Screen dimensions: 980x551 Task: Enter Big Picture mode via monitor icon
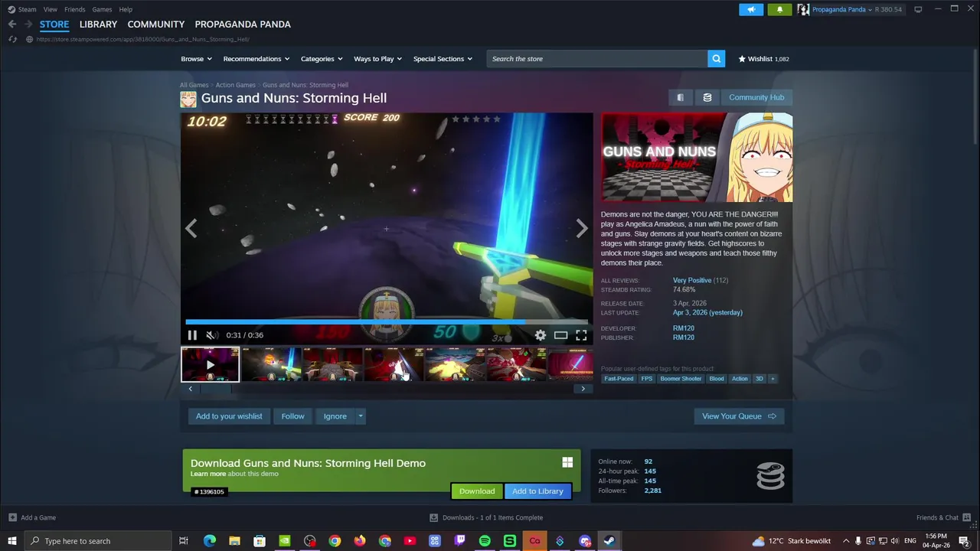point(918,9)
